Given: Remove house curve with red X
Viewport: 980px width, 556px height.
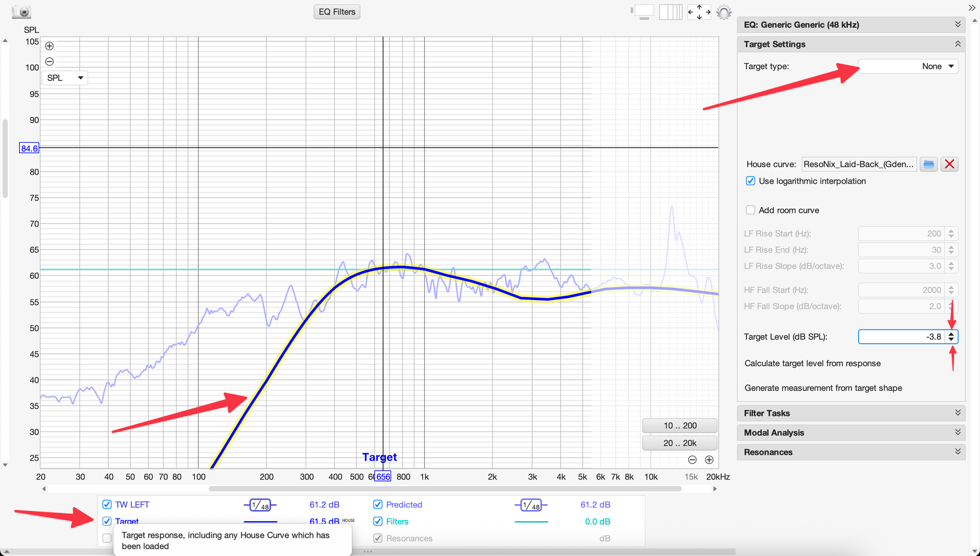Looking at the screenshot, I should click(949, 164).
